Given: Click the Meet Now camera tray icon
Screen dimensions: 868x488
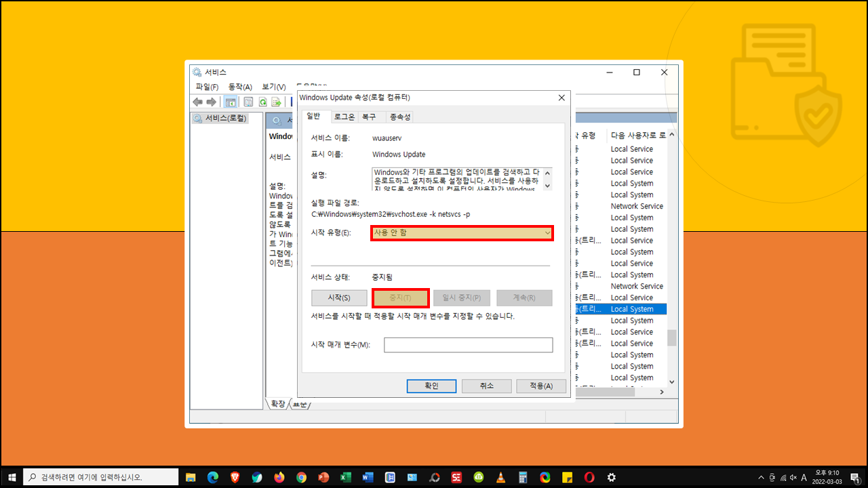Looking at the screenshot, I should (x=771, y=477).
